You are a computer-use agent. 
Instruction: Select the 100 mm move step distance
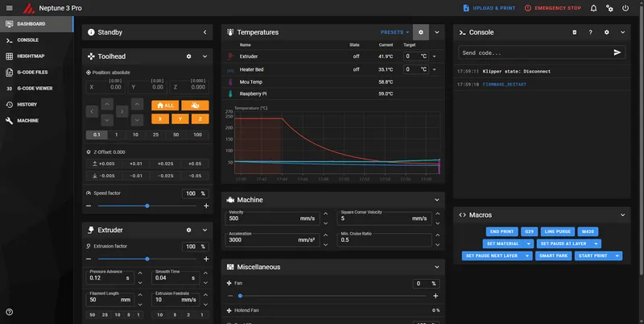click(x=196, y=135)
